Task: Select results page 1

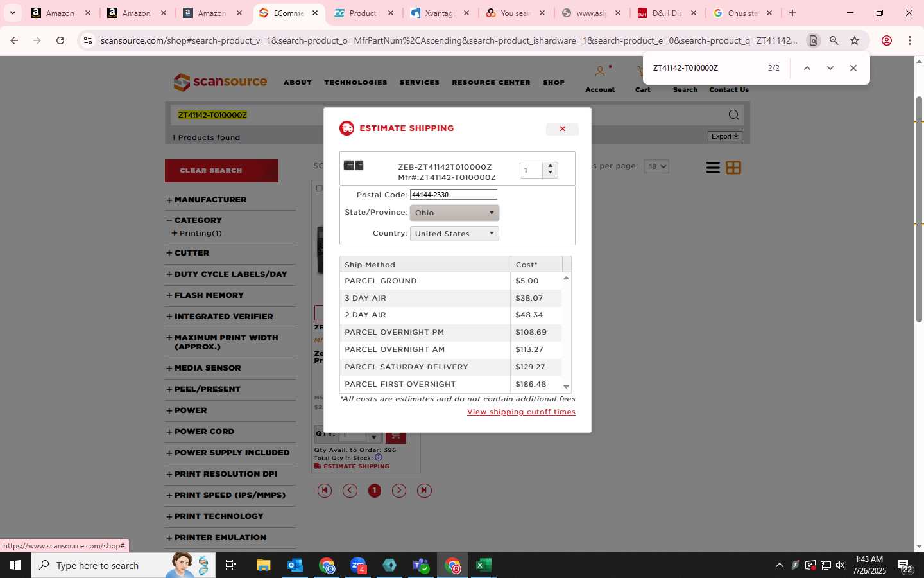Action: point(375,491)
